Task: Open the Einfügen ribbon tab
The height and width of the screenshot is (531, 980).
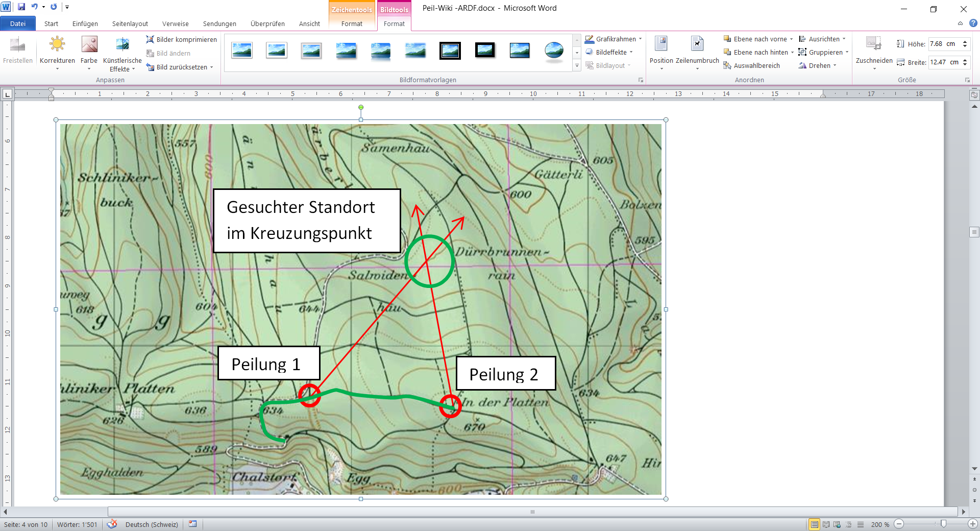Action: [x=85, y=23]
